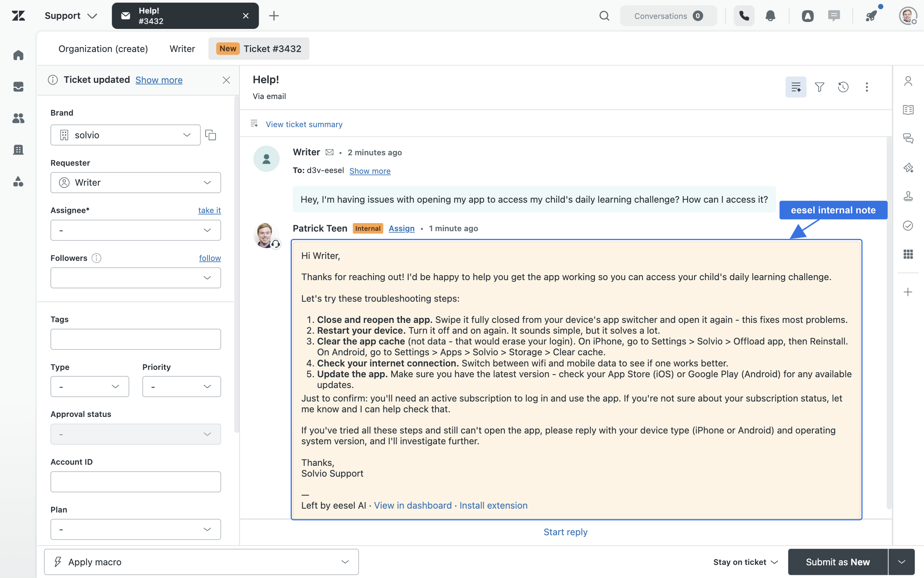The width and height of the screenshot is (924, 578).
Task: Add a new tab with plus icon
Action: click(274, 16)
